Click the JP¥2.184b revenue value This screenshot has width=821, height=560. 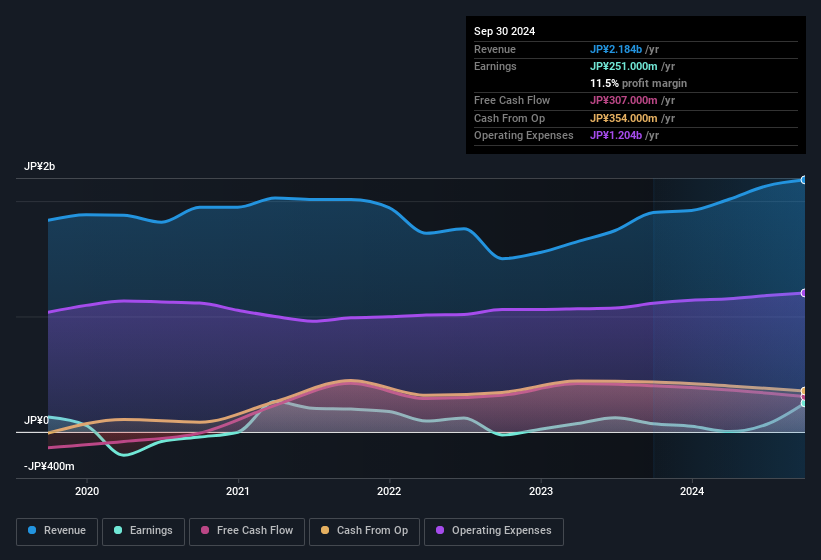click(616, 49)
